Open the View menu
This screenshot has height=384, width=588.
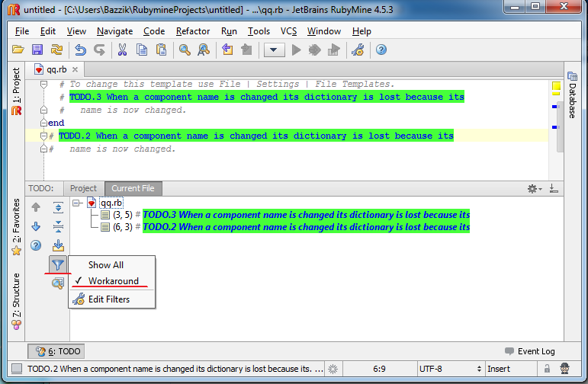tap(76, 31)
